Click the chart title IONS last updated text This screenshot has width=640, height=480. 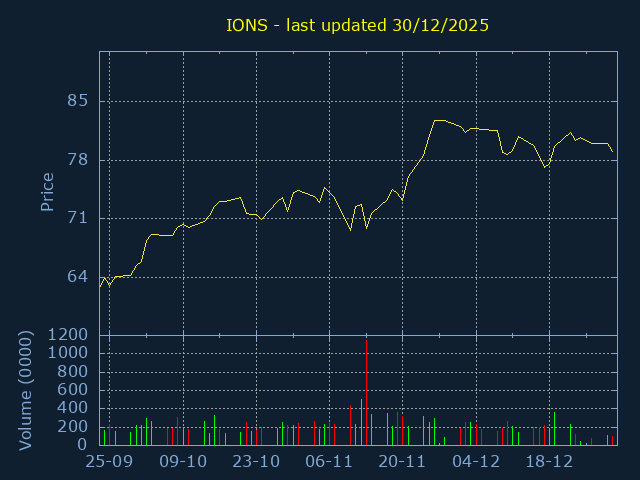tap(357, 25)
